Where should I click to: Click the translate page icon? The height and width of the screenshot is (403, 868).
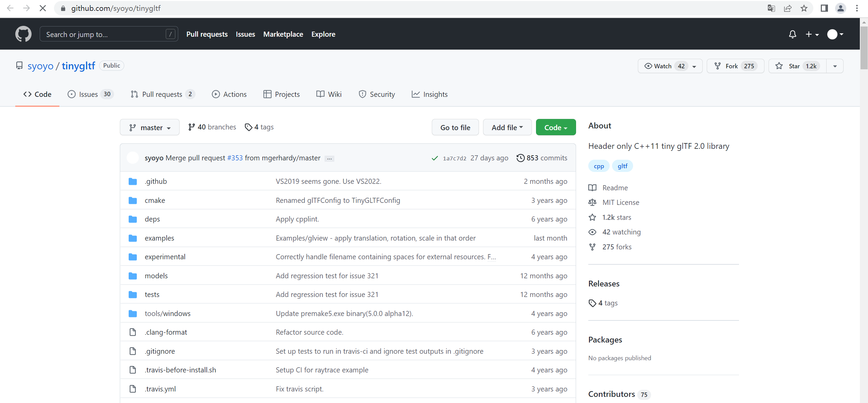771,8
